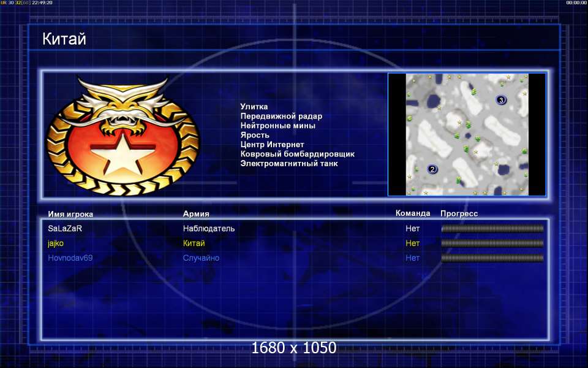Screen dimensions: 588x368
Task: Select the Центр Интернет entry
Action: point(272,145)
